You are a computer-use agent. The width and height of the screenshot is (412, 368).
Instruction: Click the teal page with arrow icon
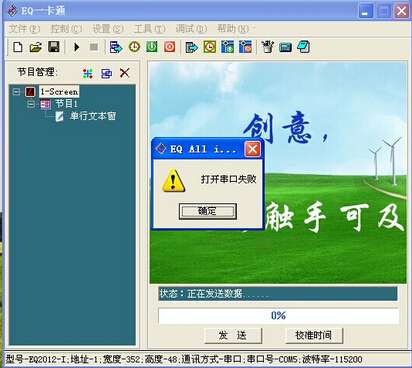click(191, 47)
